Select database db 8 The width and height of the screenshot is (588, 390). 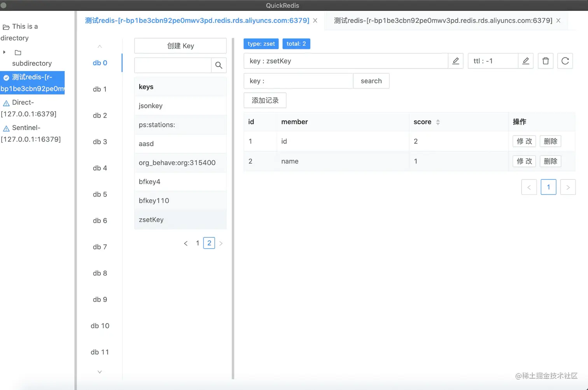(x=100, y=273)
